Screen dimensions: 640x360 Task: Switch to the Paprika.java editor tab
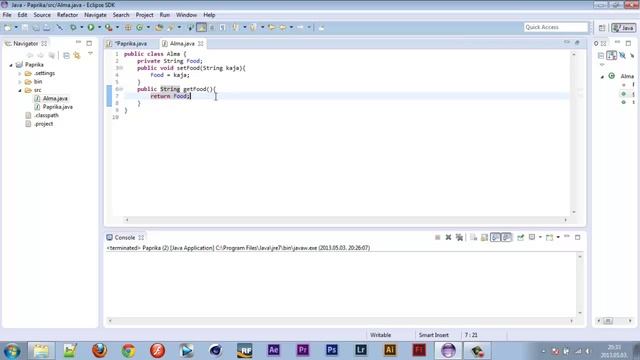[130, 43]
